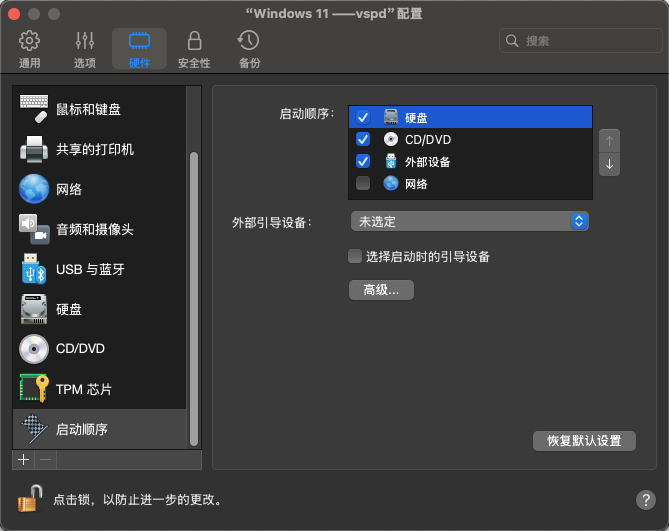The width and height of the screenshot is (669, 531).
Task: Switch to the 选项 options tab
Action: click(x=84, y=49)
